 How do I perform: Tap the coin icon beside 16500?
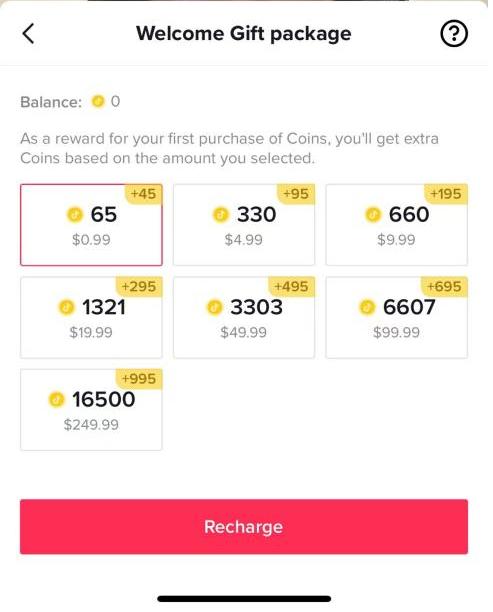click(56, 400)
